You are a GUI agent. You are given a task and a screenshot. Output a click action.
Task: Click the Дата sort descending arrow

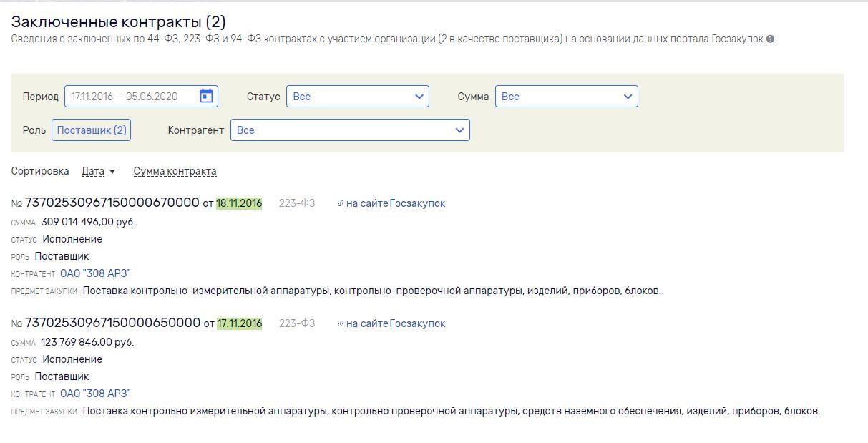(x=112, y=172)
